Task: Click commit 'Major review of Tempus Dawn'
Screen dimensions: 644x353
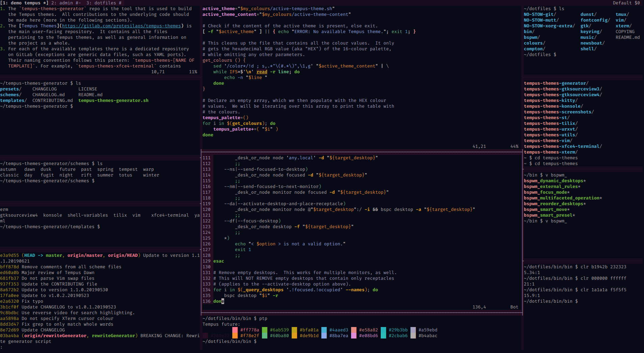Action: pyautogui.click(x=58, y=273)
